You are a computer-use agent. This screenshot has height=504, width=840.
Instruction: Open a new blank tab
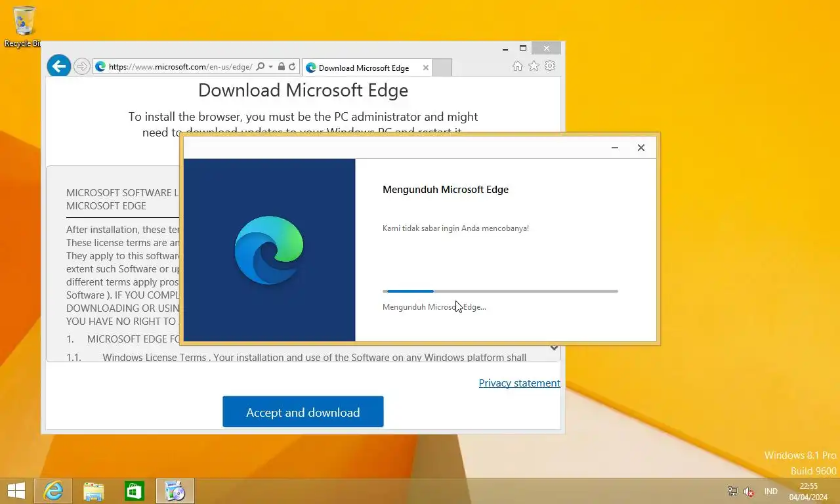443,68
